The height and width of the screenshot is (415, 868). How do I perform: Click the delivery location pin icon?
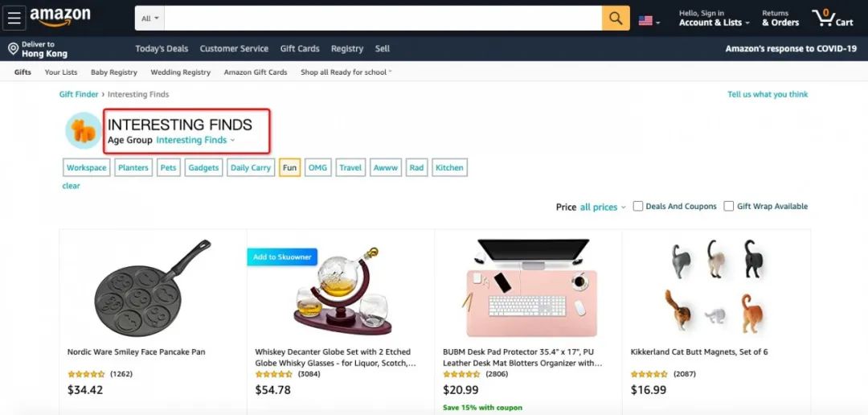14,49
